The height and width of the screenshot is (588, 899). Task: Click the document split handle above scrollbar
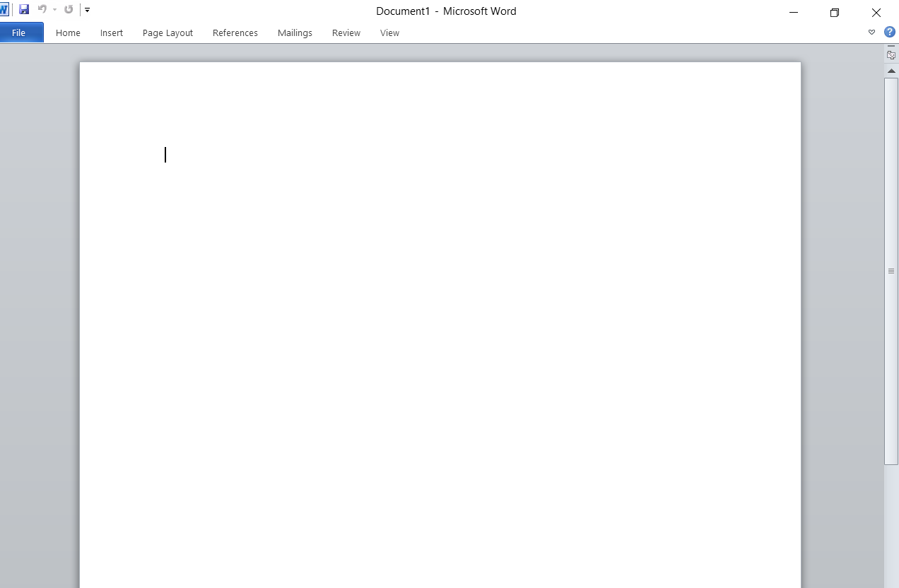[891, 47]
